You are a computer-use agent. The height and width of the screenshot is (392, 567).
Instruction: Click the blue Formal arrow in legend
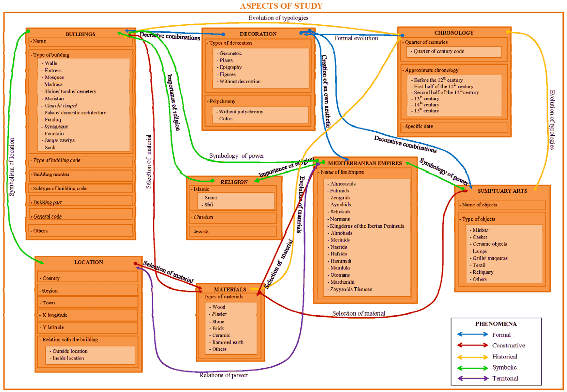point(472,334)
